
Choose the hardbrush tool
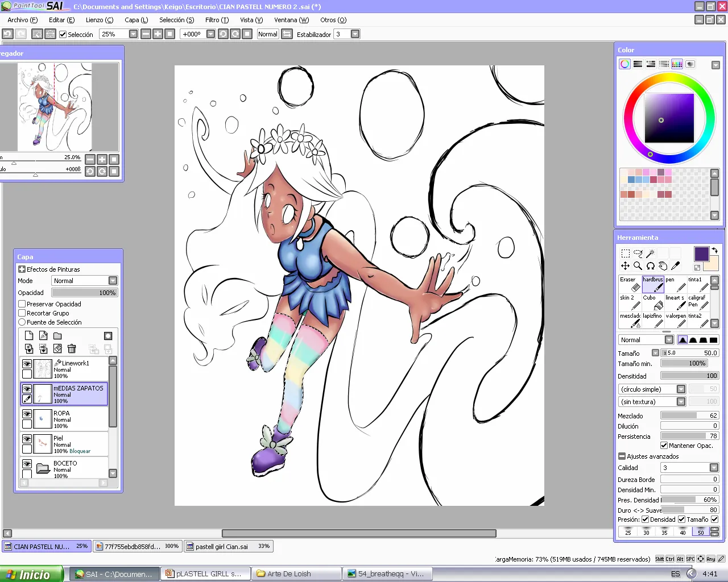pyautogui.click(x=653, y=284)
